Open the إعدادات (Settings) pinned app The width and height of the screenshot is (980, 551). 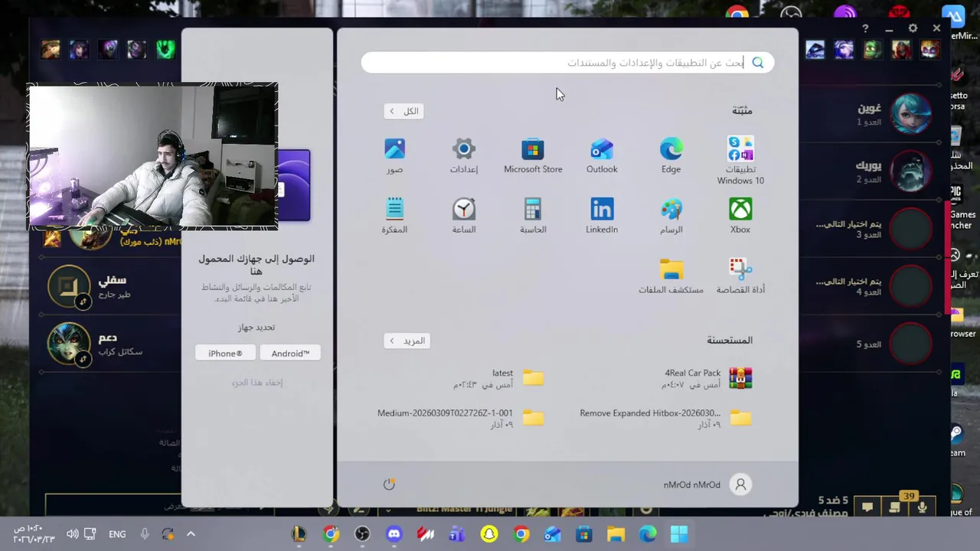[x=464, y=155]
